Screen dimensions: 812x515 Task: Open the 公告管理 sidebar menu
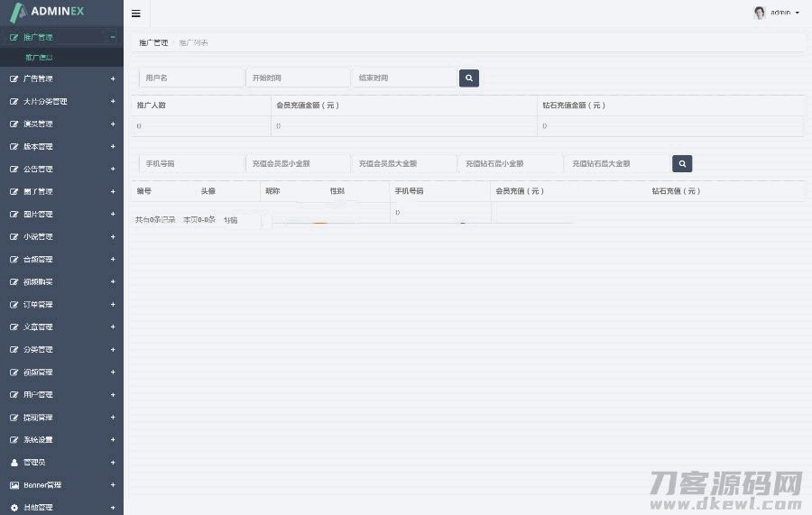38,170
